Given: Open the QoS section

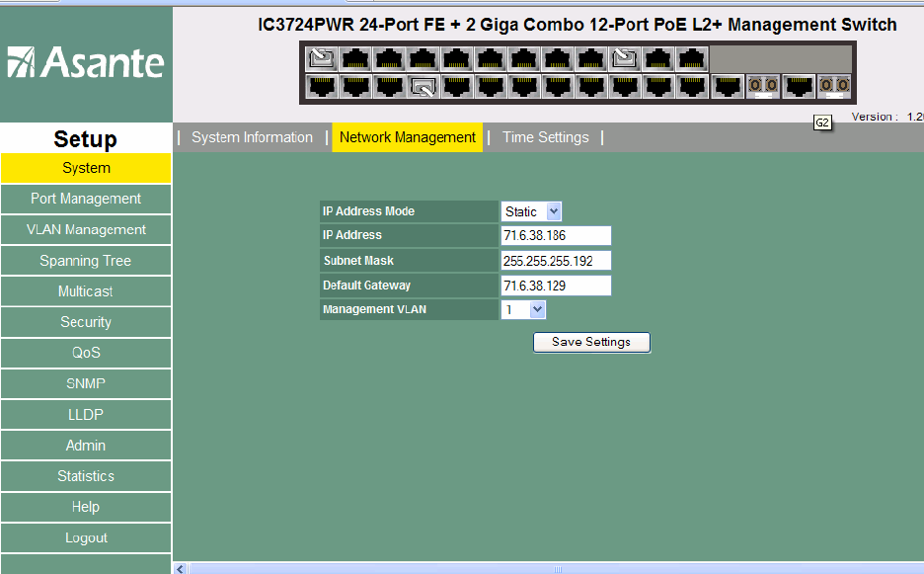Looking at the screenshot, I should coord(86,353).
